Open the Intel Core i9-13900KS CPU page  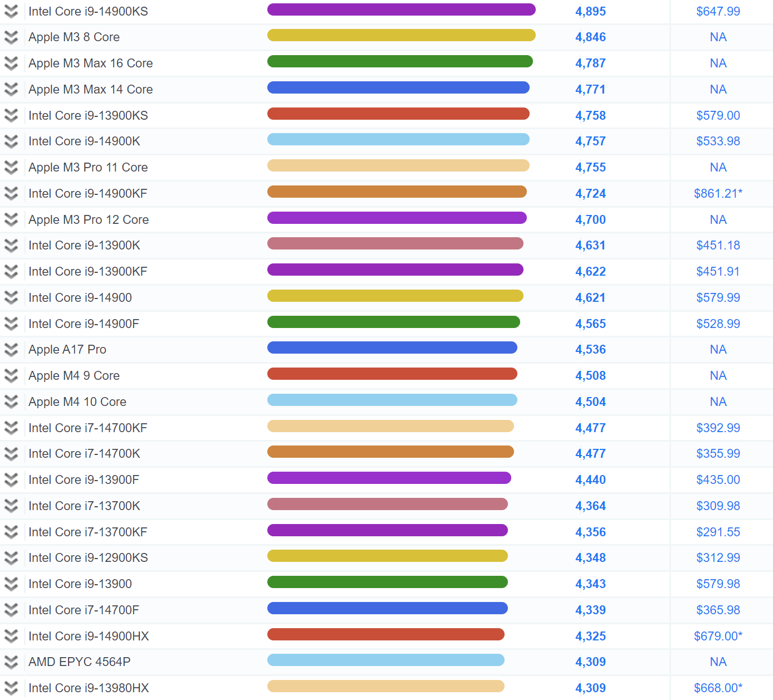(x=89, y=115)
